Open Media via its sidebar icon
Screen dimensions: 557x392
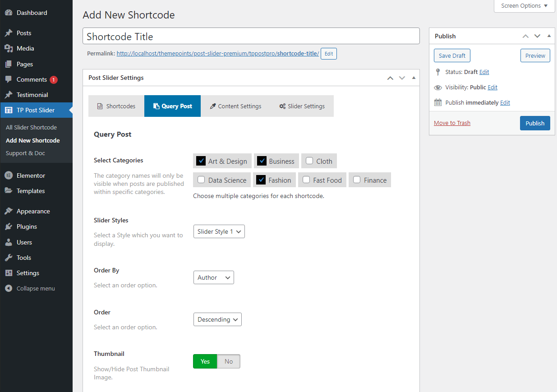click(8, 48)
